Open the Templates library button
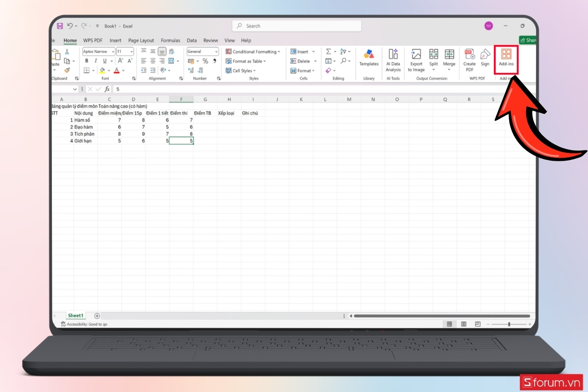The width and height of the screenshot is (588, 392). [369, 58]
